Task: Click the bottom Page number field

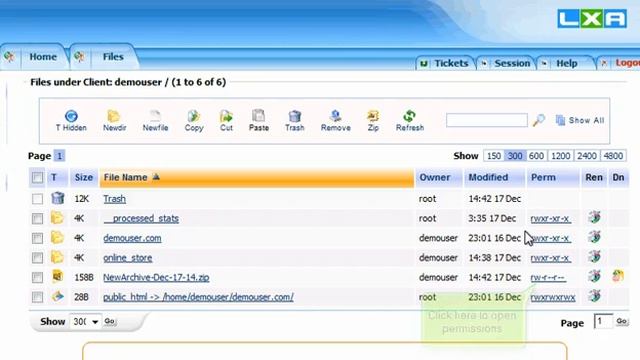Action: [603, 321]
